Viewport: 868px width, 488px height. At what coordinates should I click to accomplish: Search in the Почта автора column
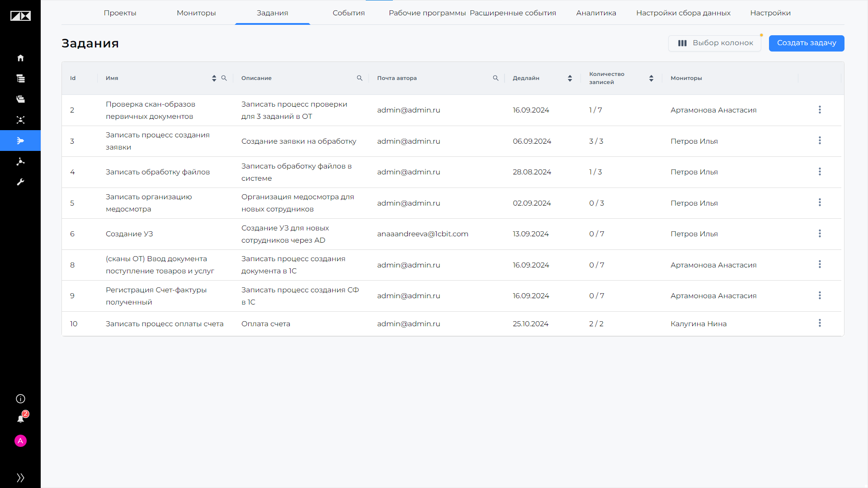pos(495,78)
